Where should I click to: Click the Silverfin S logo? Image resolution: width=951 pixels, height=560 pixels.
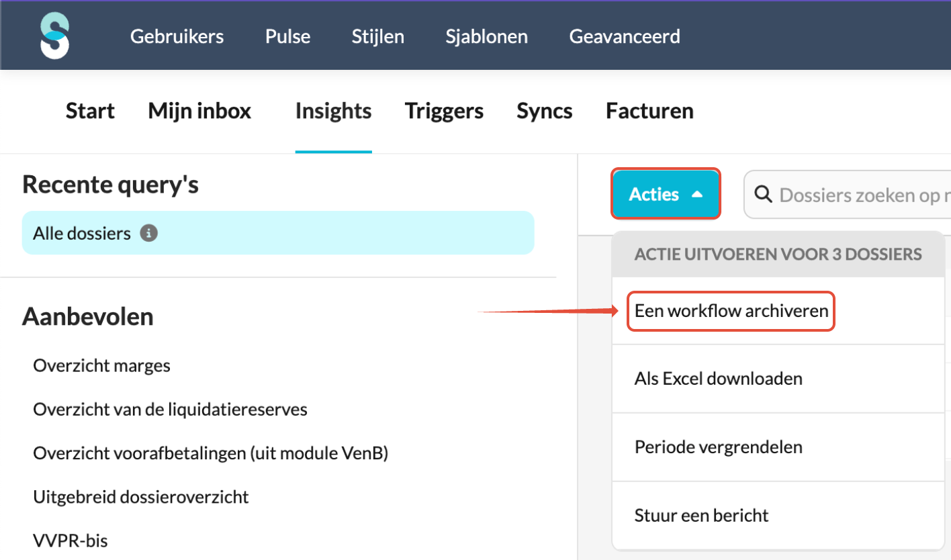click(x=54, y=36)
